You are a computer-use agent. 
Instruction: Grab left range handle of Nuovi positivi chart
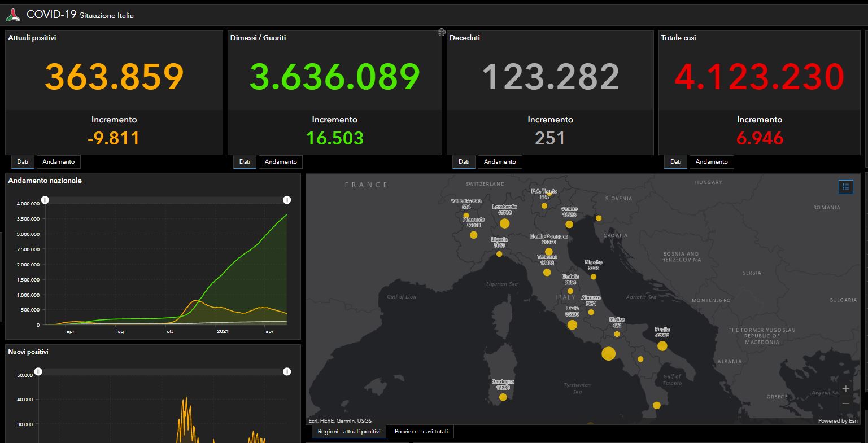(38, 371)
